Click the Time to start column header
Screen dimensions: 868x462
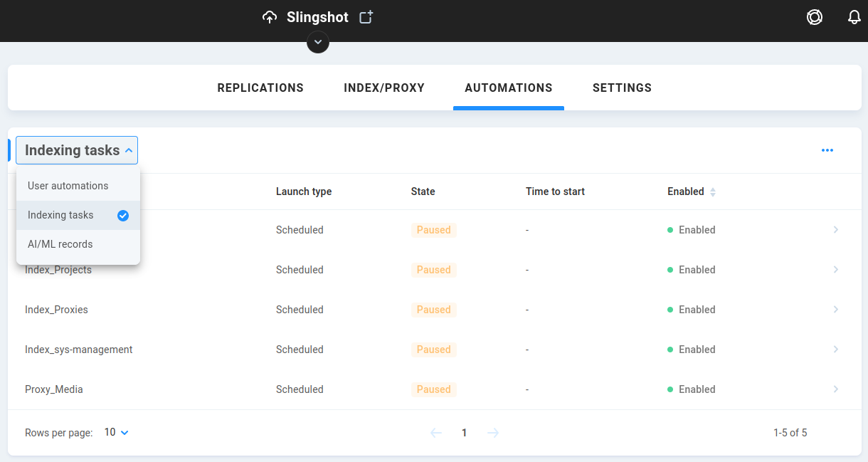[x=555, y=191]
